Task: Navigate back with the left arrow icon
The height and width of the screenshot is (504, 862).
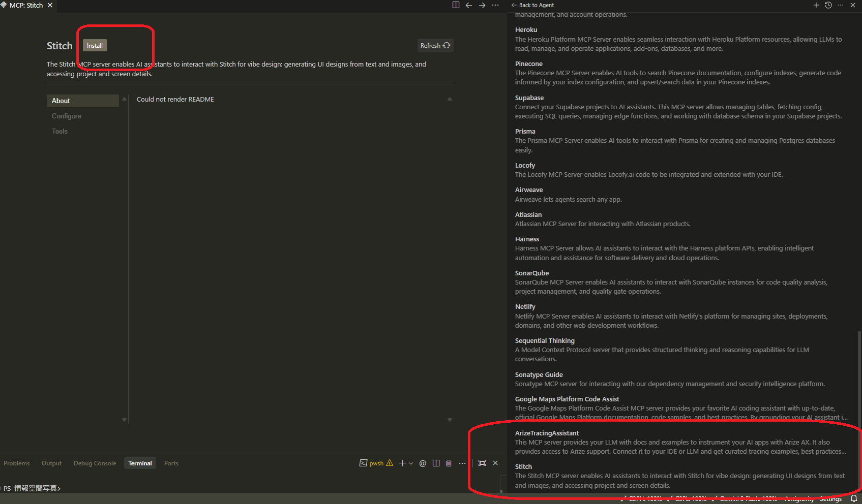Action: coord(469,5)
